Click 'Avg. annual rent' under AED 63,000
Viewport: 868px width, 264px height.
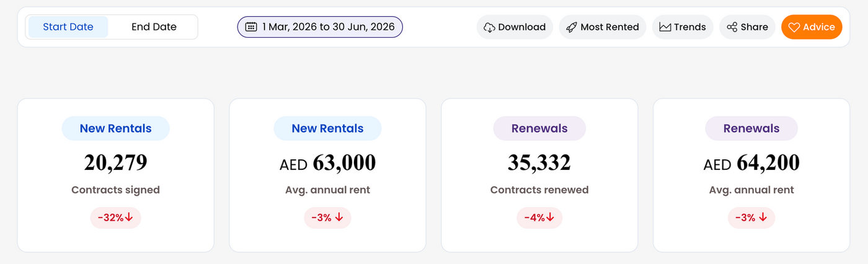pos(327,190)
